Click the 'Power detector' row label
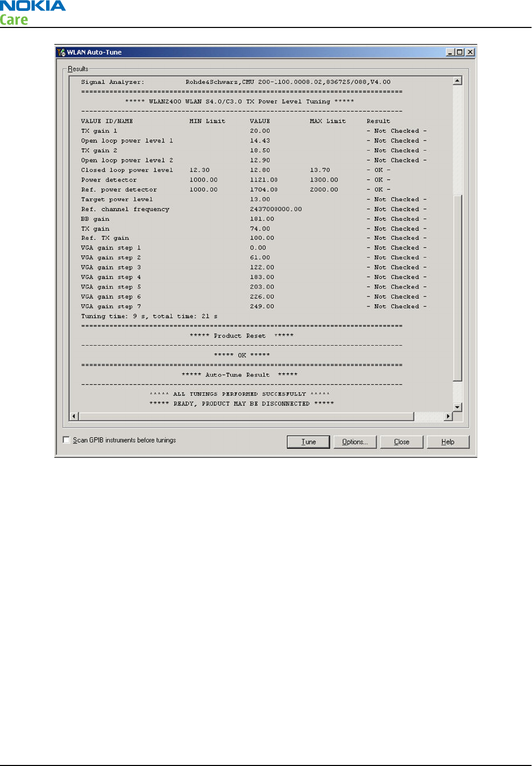Screen dimensions: 532x766 (109, 180)
